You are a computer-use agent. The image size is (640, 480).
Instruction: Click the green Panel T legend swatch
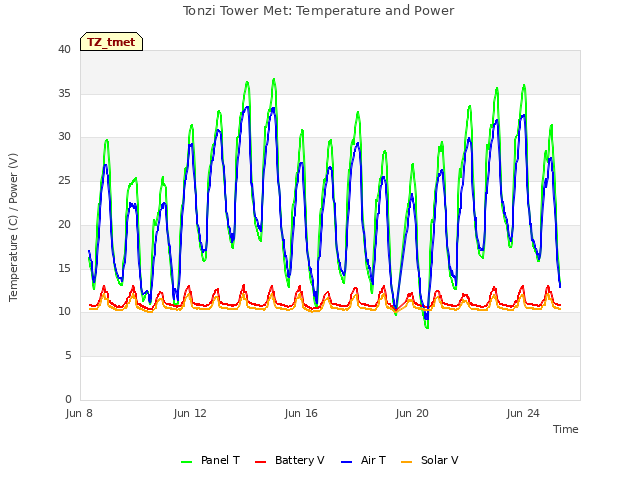(x=187, y=462)
